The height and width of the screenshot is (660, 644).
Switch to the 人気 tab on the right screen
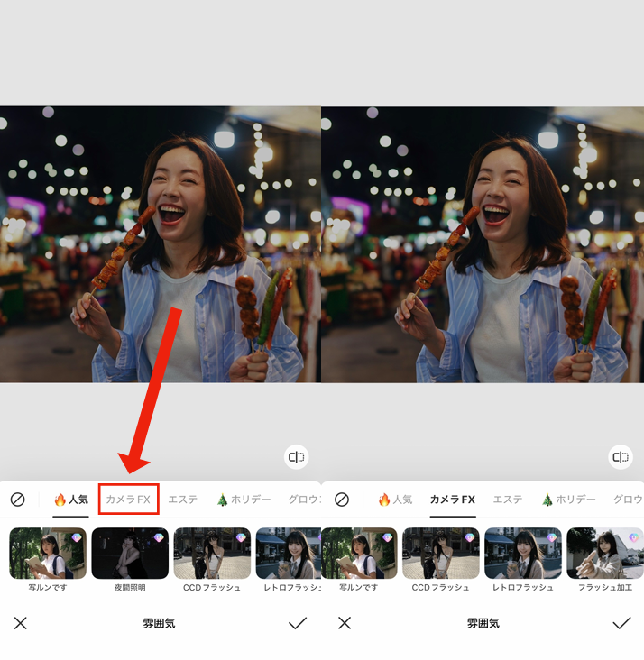(395, 500)
